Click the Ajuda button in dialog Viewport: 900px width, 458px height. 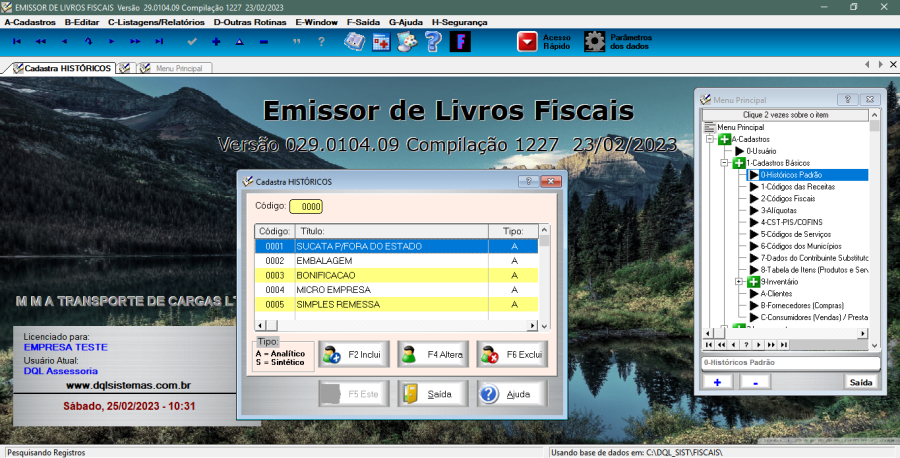[x=511, y=394]
